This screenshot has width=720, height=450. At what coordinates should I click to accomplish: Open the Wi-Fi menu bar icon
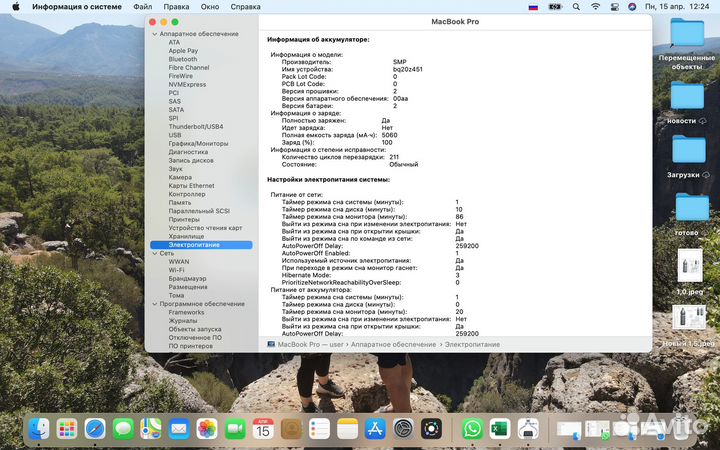tap(596, 7)
